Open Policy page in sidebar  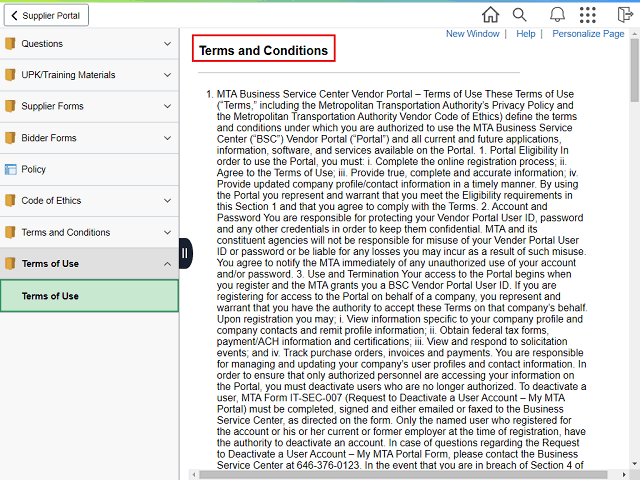click(89, 169)
